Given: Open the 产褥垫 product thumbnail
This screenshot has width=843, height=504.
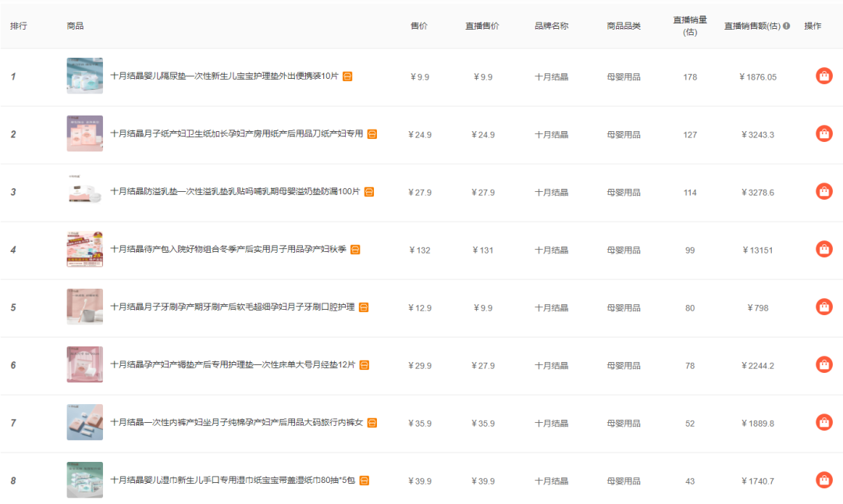Looking at the screenshot, I should pyautogui.click(x=85, y=364).
